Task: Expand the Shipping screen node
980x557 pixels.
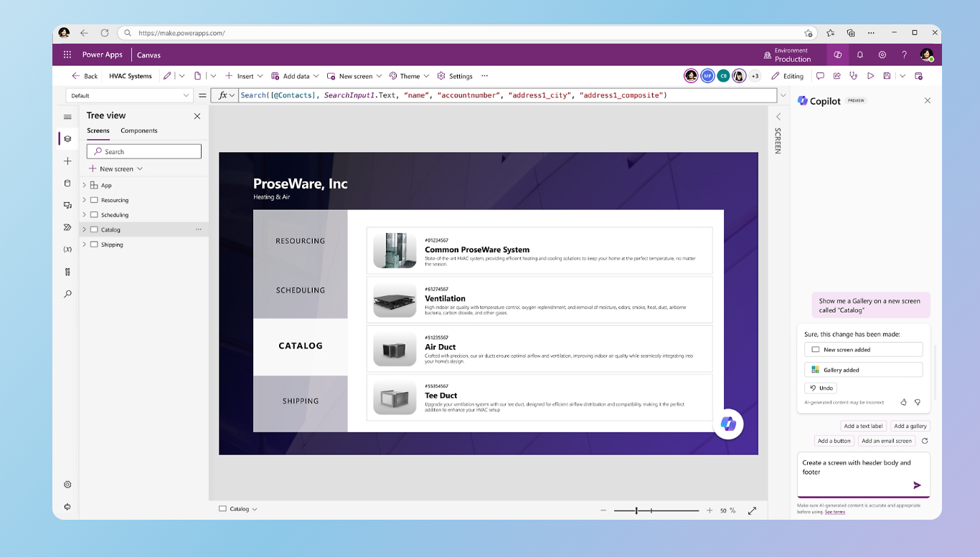Action: (x=84, y=244)
